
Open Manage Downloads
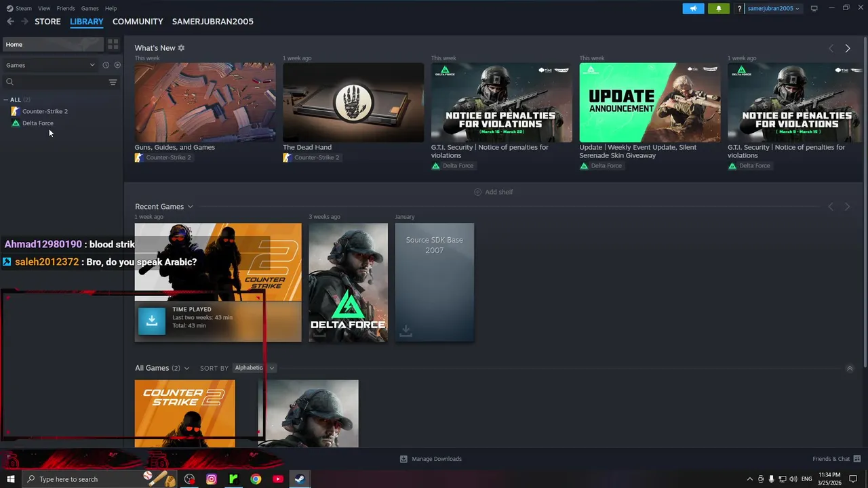coord(431,459)
